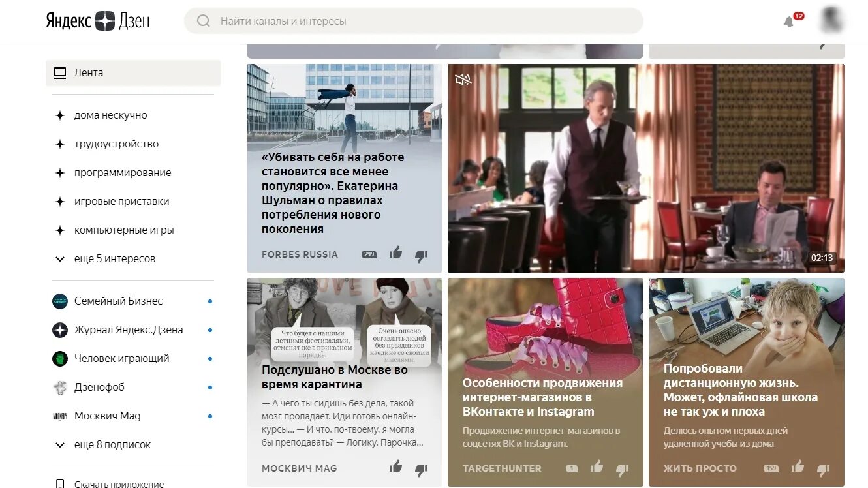This screenshot has width=868, height=488.
Task: Open МОСКВИЧ MAG source label on card
Action: point(300,468)
